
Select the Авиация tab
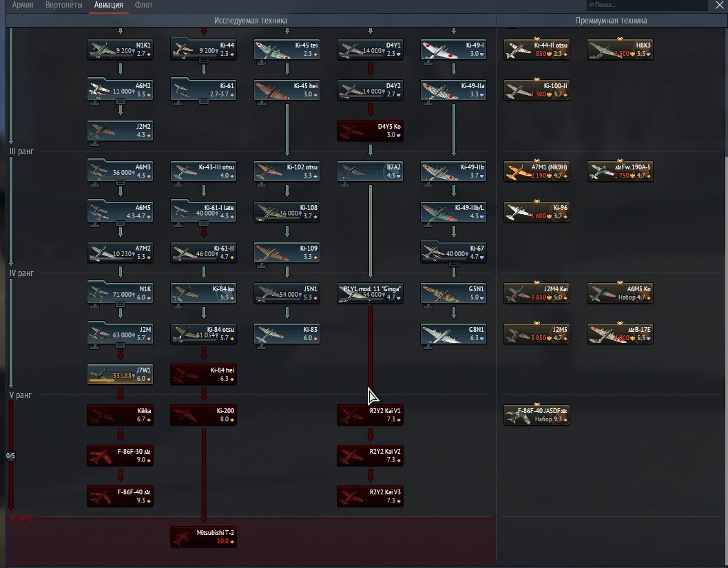pos(109,5)
